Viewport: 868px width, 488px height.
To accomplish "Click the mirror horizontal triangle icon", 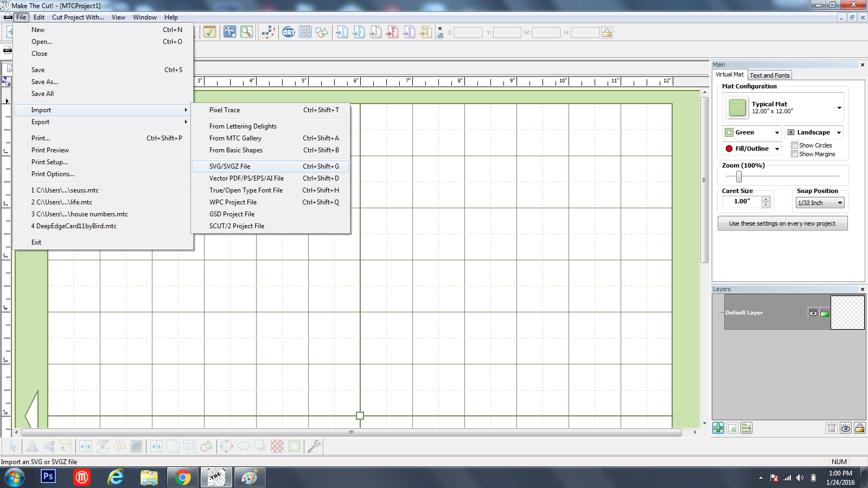I will pos(32,446).
